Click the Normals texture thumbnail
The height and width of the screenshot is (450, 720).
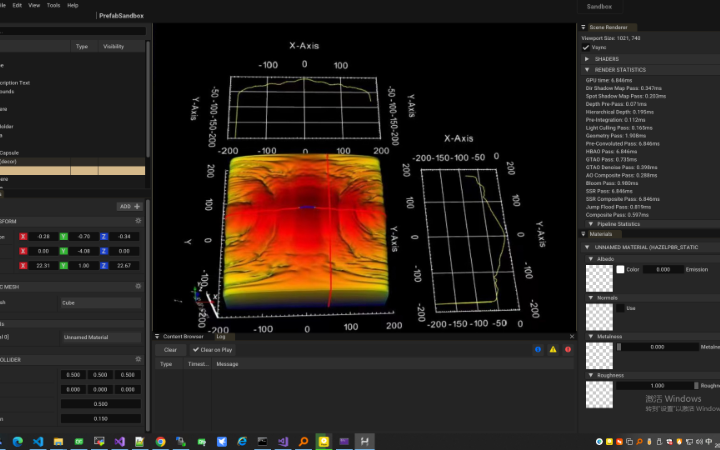(x=599, y=317)
